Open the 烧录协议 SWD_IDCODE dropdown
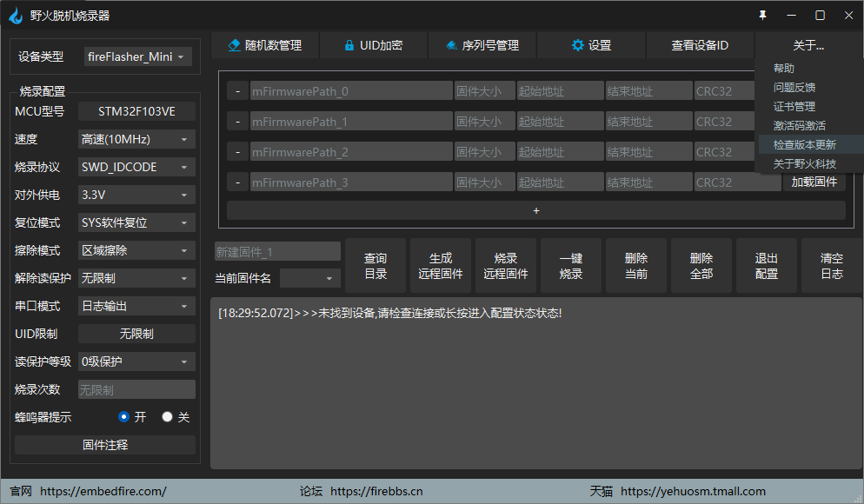Screen dimensions: 864x504 (136, 167)
